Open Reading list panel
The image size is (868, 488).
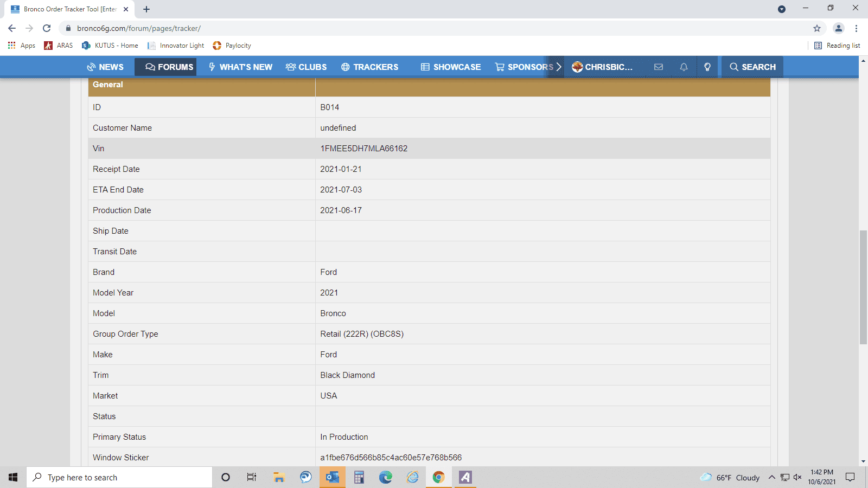pos(837,46)
